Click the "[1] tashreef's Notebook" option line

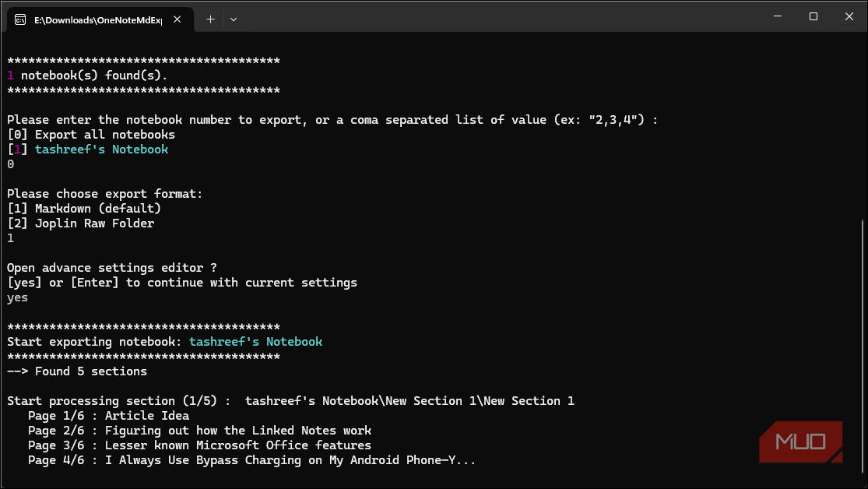point(88,150)
